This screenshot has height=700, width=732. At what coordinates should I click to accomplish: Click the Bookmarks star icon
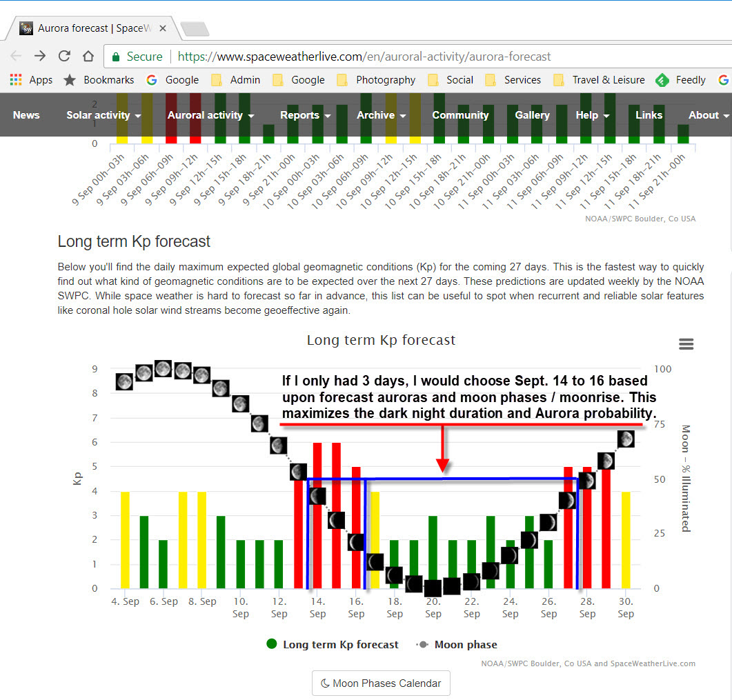(x=70, y=80)
